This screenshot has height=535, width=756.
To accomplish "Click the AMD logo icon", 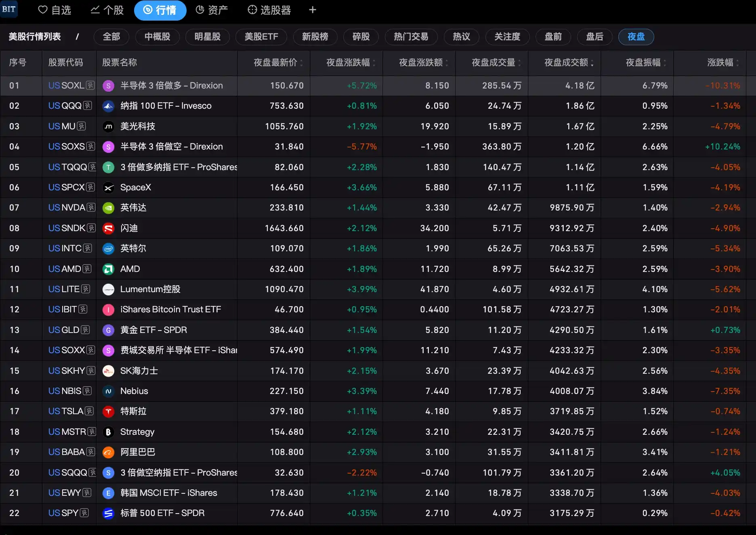I will click(x=108, y=269).
